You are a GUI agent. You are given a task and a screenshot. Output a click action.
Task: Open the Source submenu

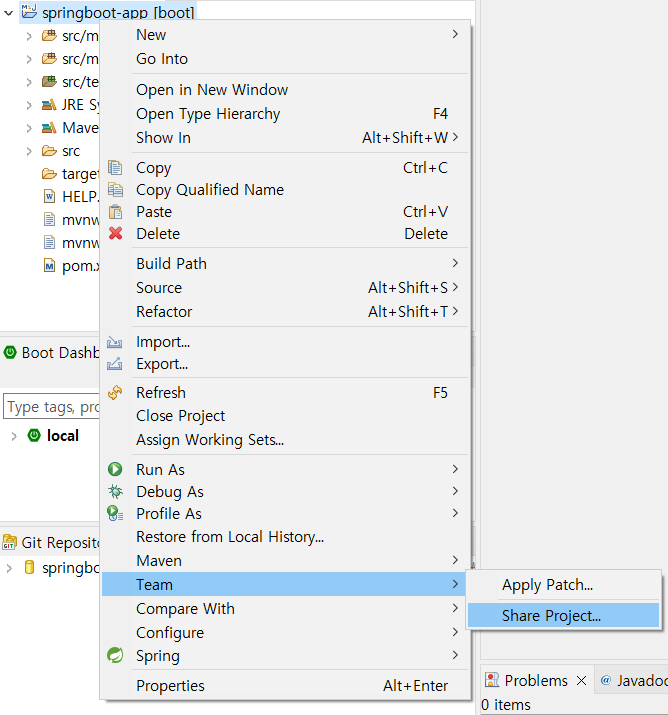point(286,288)
